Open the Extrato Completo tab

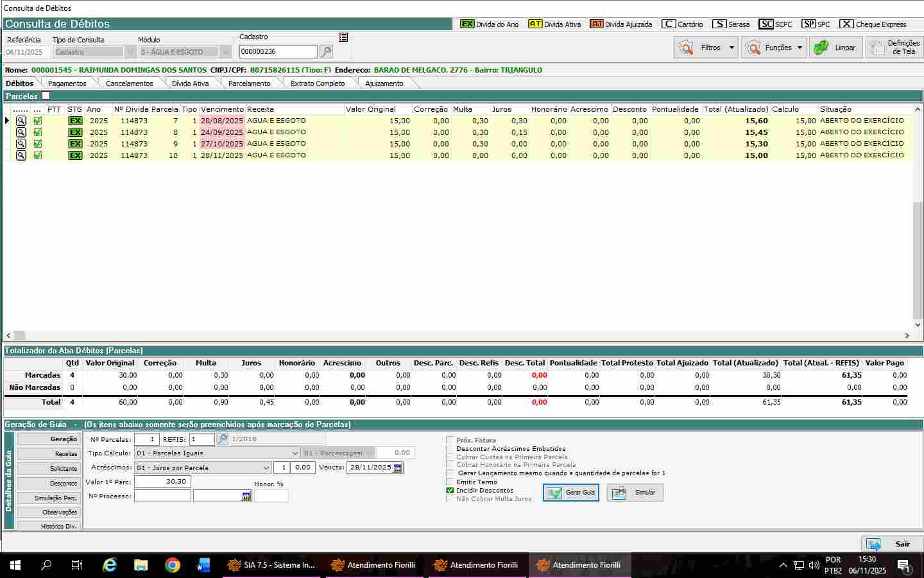(317, 83)
